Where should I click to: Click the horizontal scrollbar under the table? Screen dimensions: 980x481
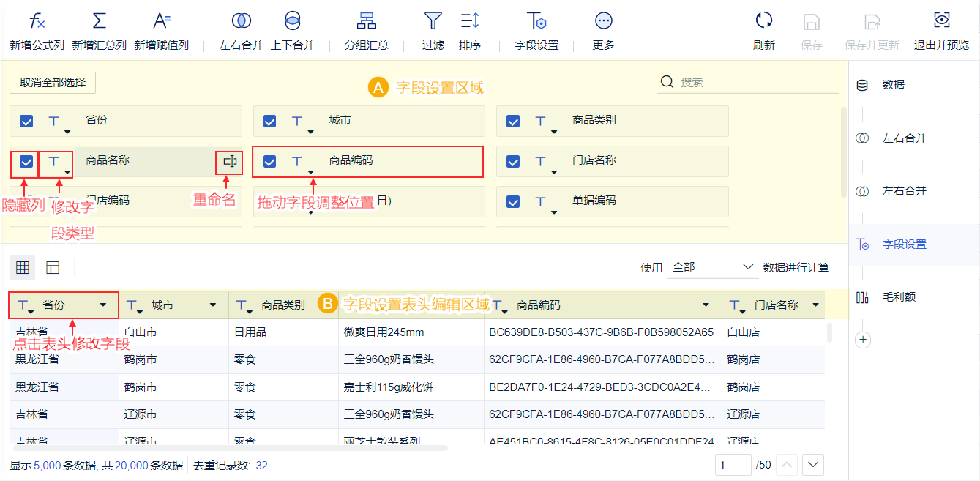231,447
